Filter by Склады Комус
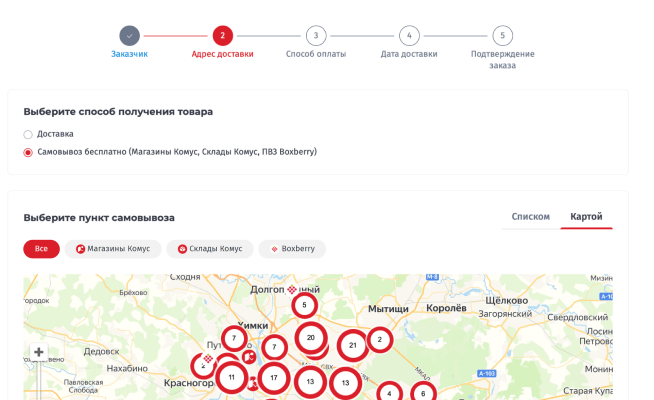 click(210, 249)
